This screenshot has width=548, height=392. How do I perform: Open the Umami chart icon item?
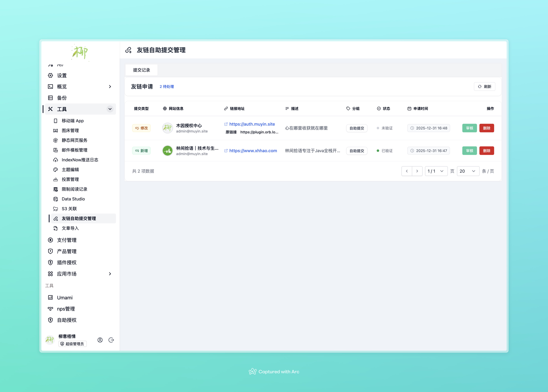point(50,297)
